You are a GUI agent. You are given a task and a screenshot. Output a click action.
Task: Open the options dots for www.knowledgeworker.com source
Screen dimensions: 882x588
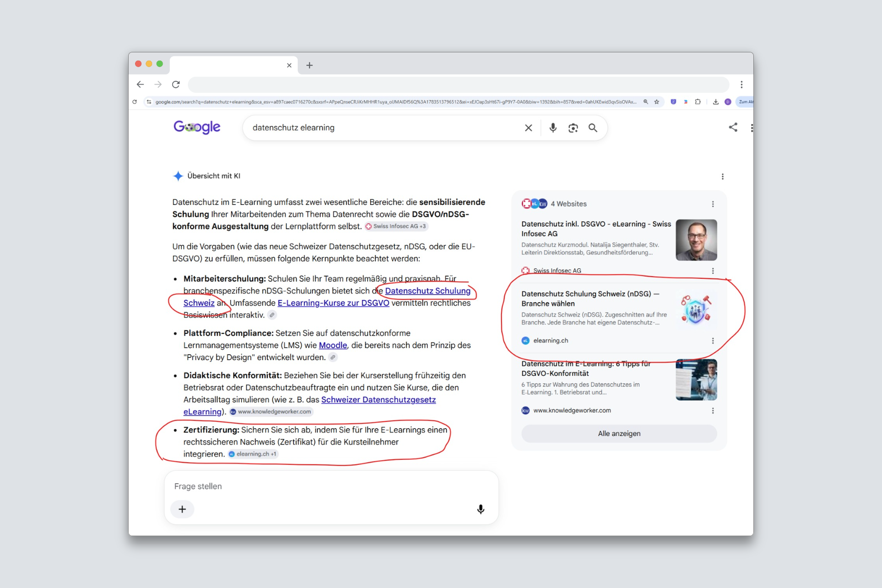pyautogui.click(x=713, y=411)
